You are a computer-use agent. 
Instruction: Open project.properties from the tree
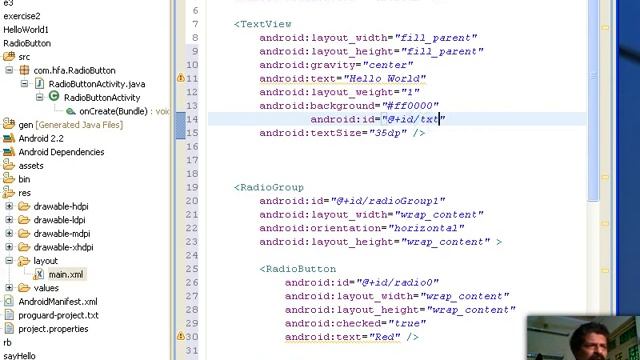click(x=53, y=329)
